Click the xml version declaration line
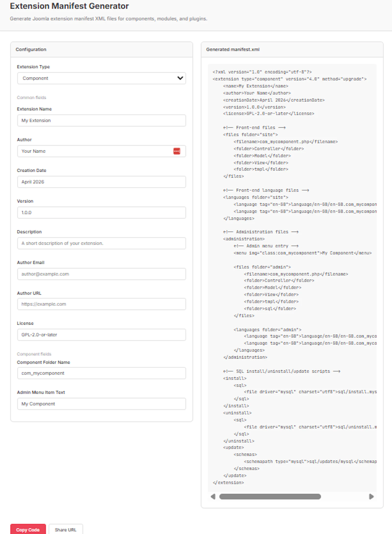The height and width of the screenshot is (534, 392). click(262, 72)
